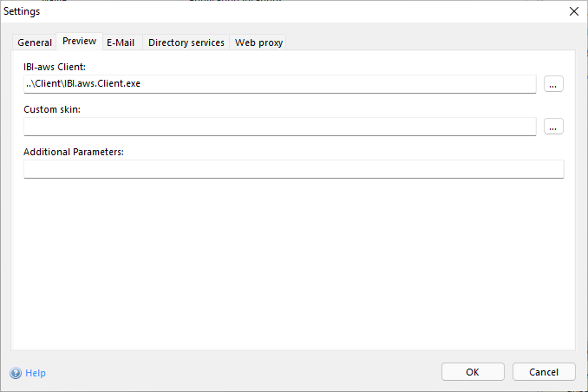Focus the Custom skin text field
Image resolution: width=588 pixels, height=392 pixels.
[x=279, y=127]
